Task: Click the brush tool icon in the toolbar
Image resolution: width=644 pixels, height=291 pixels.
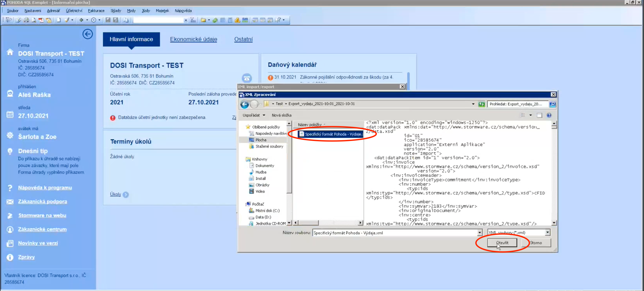Action: (67, 20)
